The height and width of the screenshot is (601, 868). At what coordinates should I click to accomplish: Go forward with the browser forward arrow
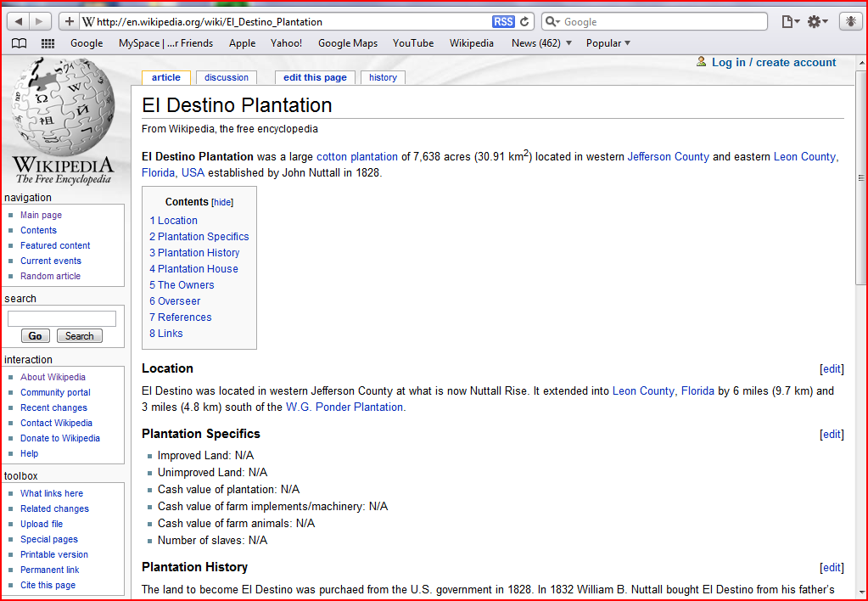tap(39, 21)
